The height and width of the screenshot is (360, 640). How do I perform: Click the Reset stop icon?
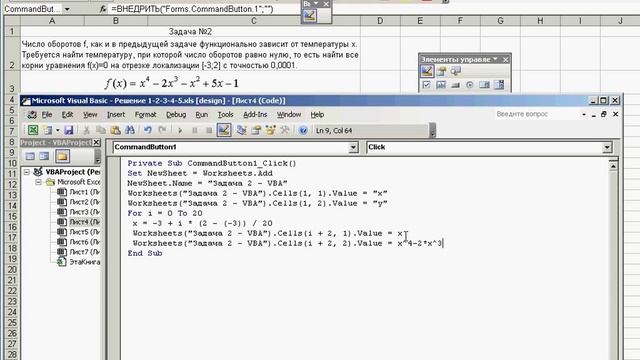tap(209, 131)
